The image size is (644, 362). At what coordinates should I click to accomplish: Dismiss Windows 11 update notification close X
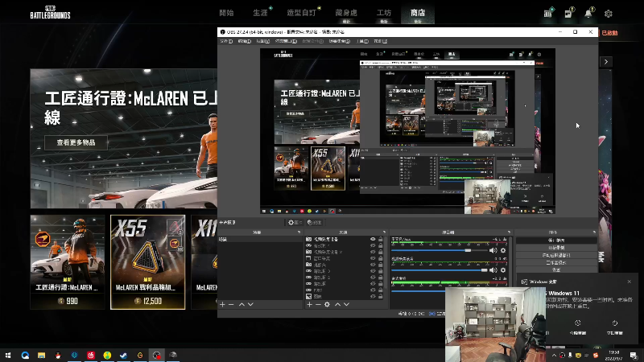point(630,282)
